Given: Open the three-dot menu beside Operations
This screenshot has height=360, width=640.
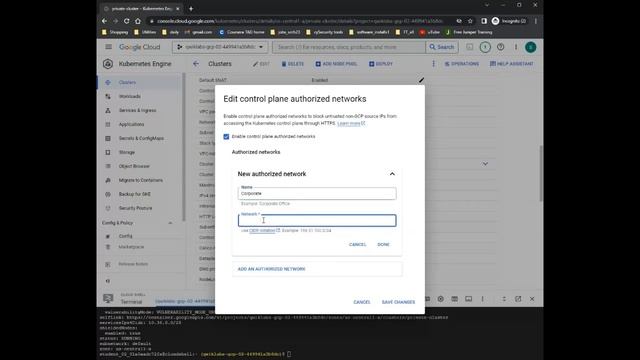Looking at the screenshot, I should pyautogui.click(x=433, y=64).
